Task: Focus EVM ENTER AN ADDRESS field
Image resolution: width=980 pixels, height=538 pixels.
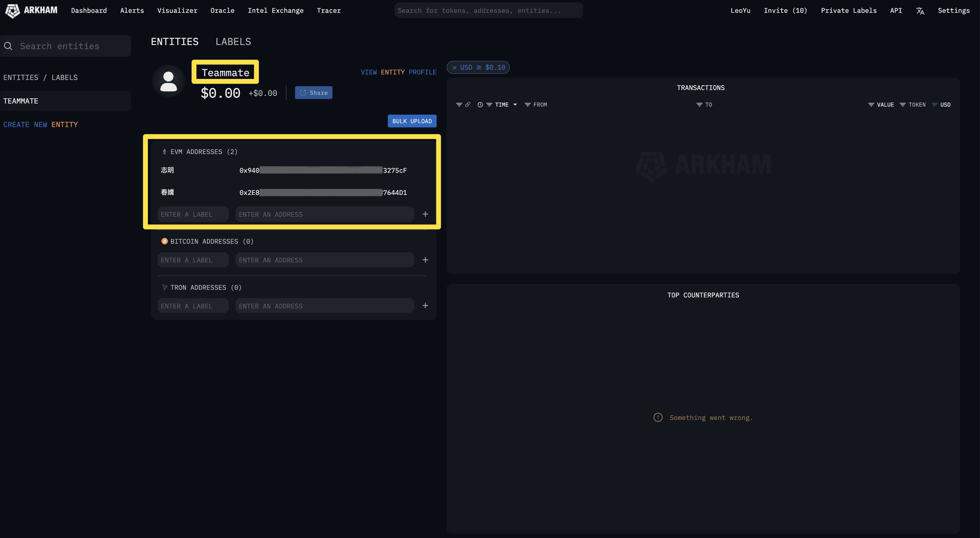Action: [324, 214]
